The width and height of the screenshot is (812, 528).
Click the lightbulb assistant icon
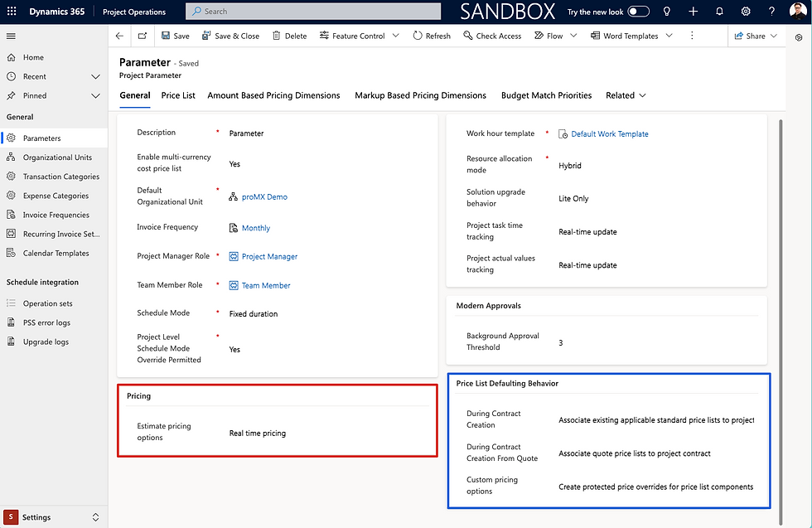(666, 12)
